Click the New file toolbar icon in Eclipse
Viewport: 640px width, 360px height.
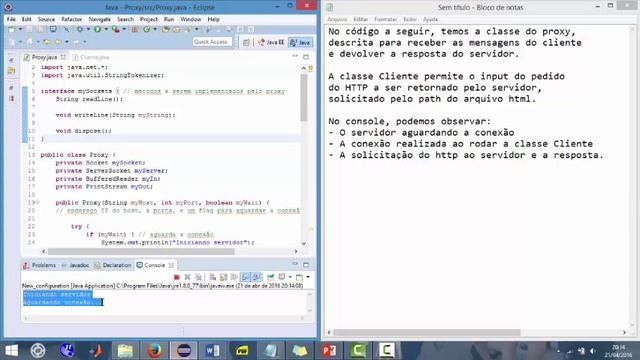coord(12,29)
